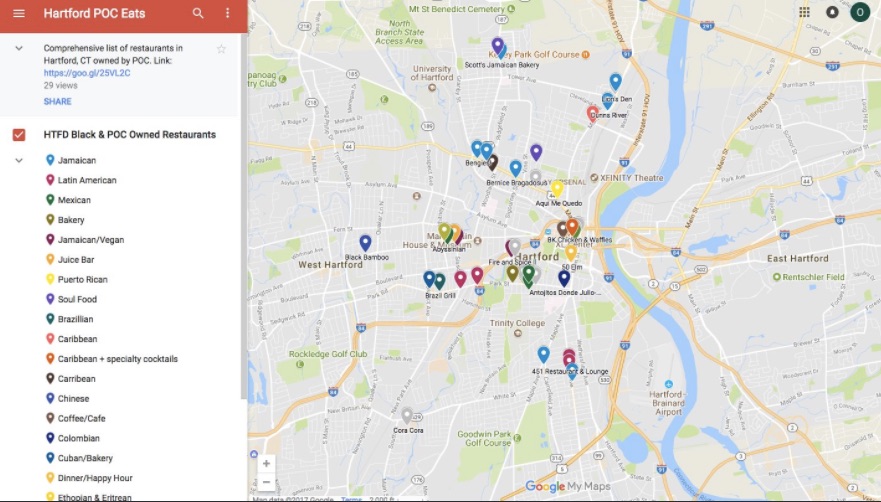881x502 pixels.
Task: Select the Brazillian category
Action: click(69, 319)
